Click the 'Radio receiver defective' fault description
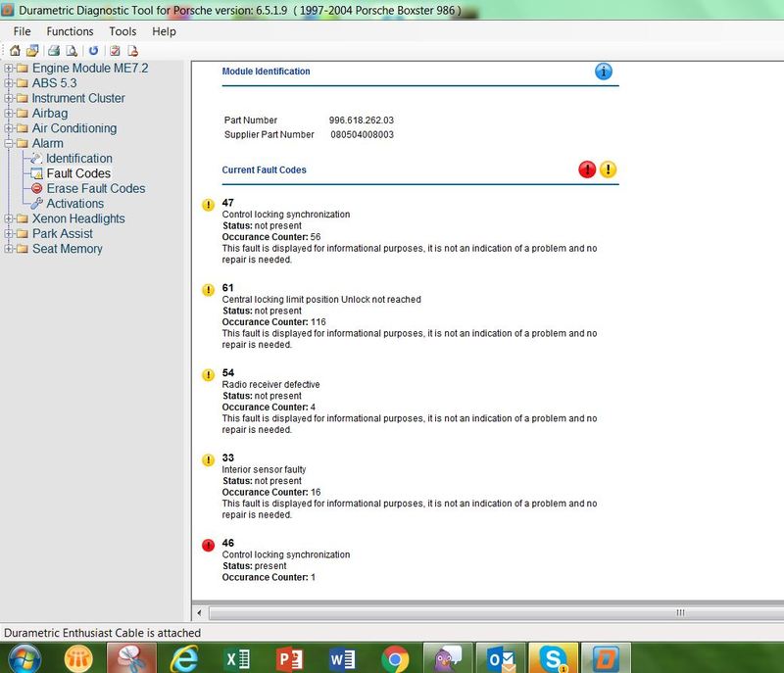The image size is (784, 673). pos(271,384)
